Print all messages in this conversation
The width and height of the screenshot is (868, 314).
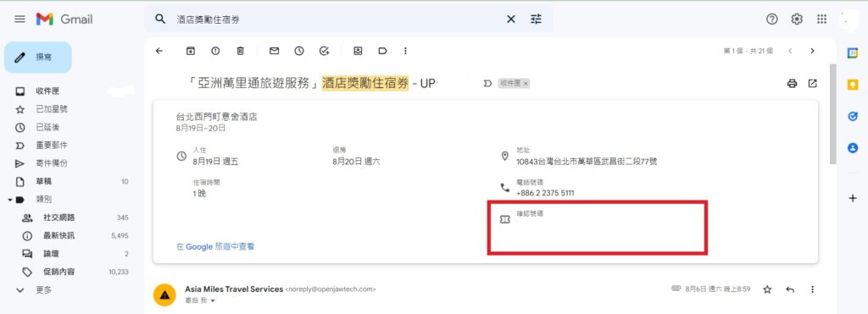coord(793,84)
